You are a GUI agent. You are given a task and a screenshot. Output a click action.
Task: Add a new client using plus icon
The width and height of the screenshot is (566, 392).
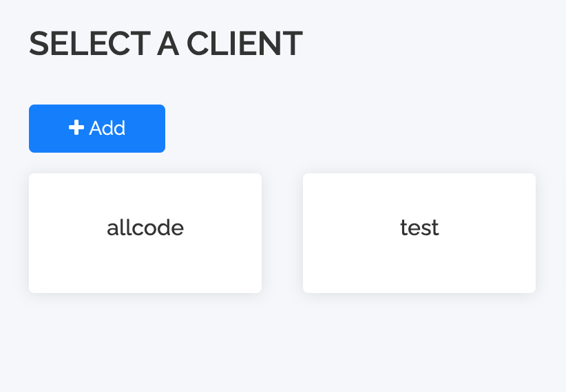[76, 128]
